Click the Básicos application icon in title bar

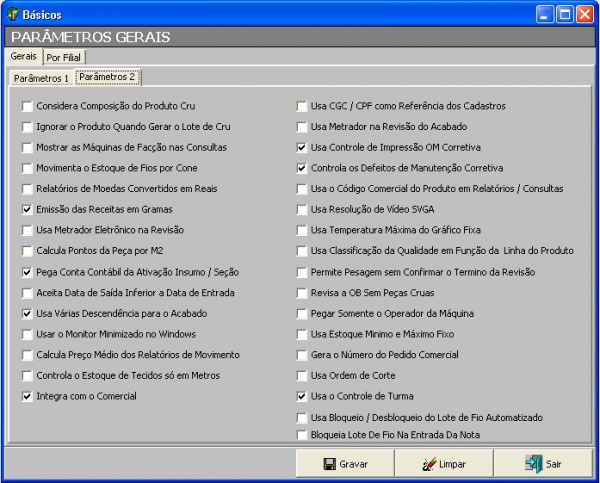(12, 14)
